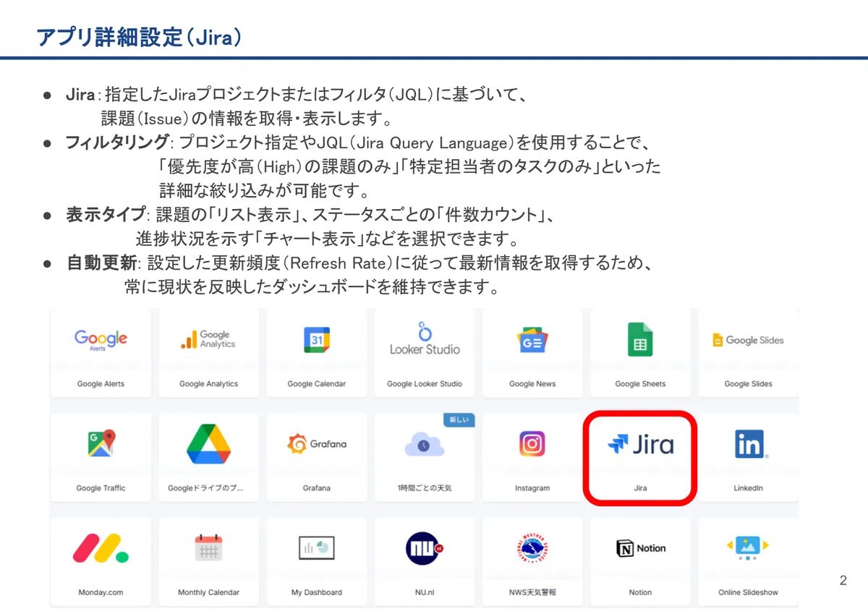Open the NWS weather alerts icon

pos(532,548)
